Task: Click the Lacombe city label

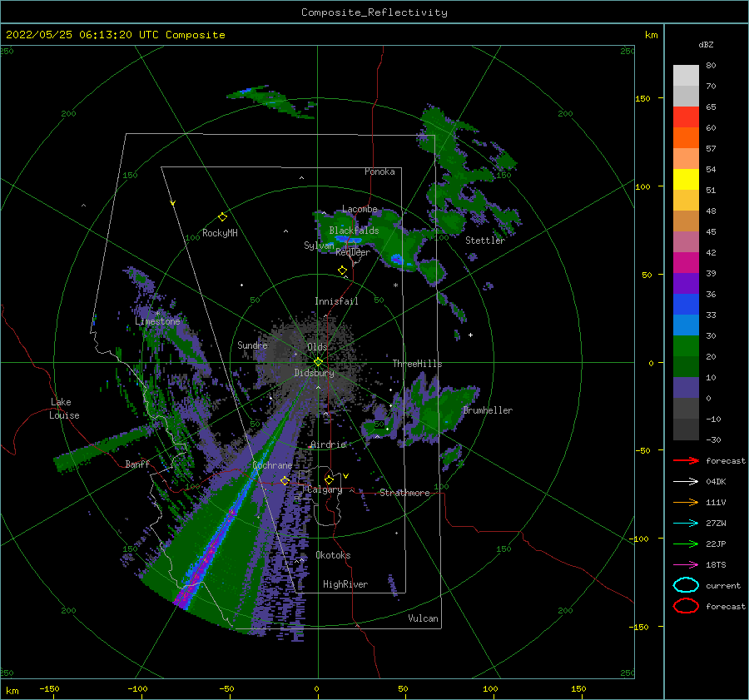Action: pos(360,209)
